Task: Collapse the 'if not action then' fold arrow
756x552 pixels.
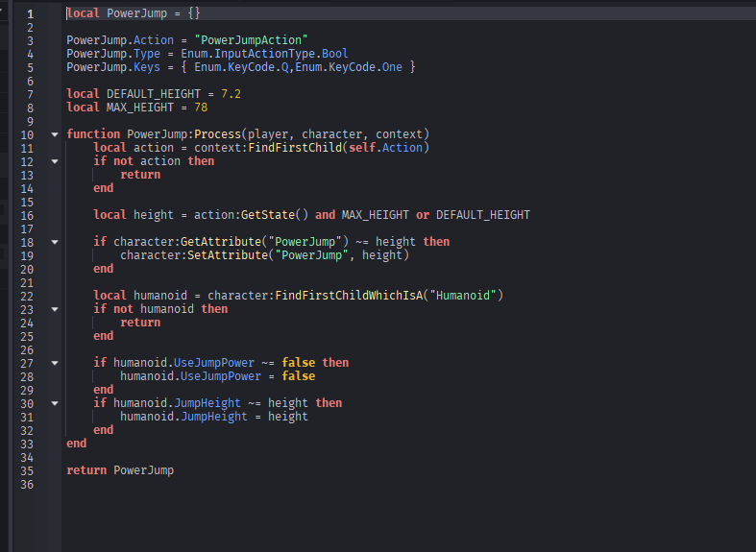Action: 55,161
